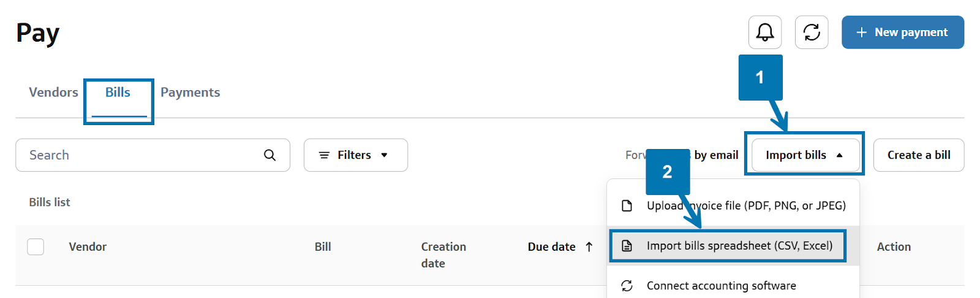The width and height of the screenshot is (980, 298).
Task: Click the notifications bell icon
Action: 765,32
